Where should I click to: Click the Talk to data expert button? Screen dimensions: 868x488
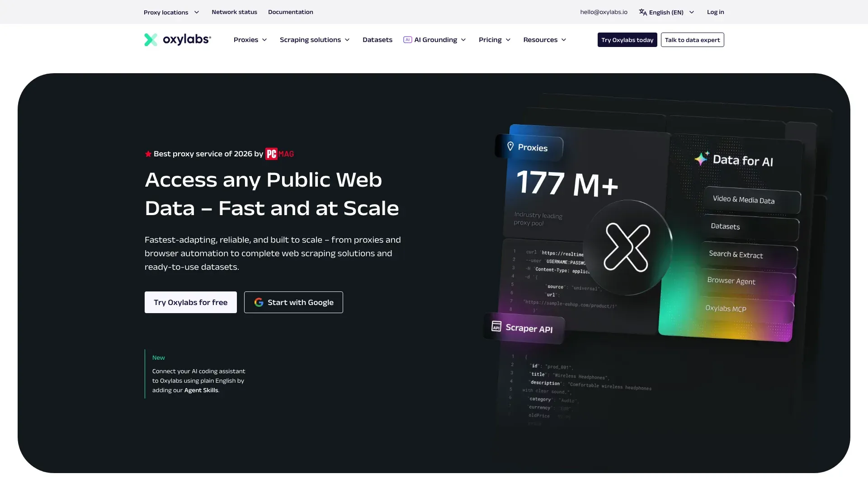693,40
